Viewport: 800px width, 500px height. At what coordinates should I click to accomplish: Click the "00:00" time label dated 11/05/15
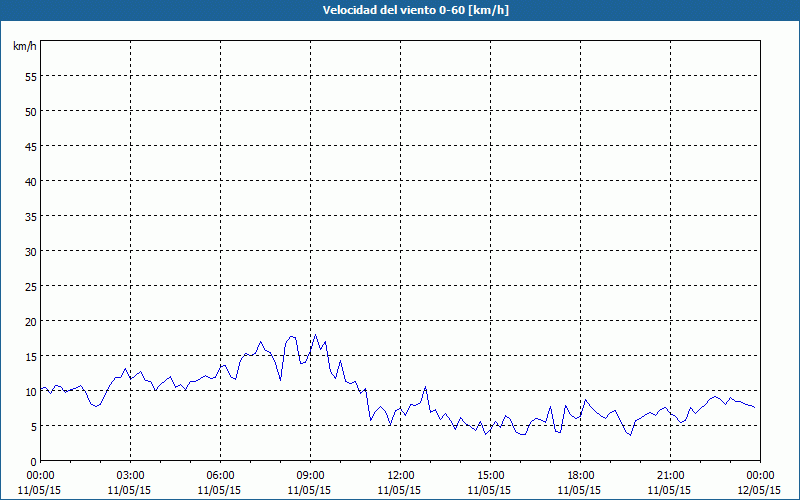[40, 476]
